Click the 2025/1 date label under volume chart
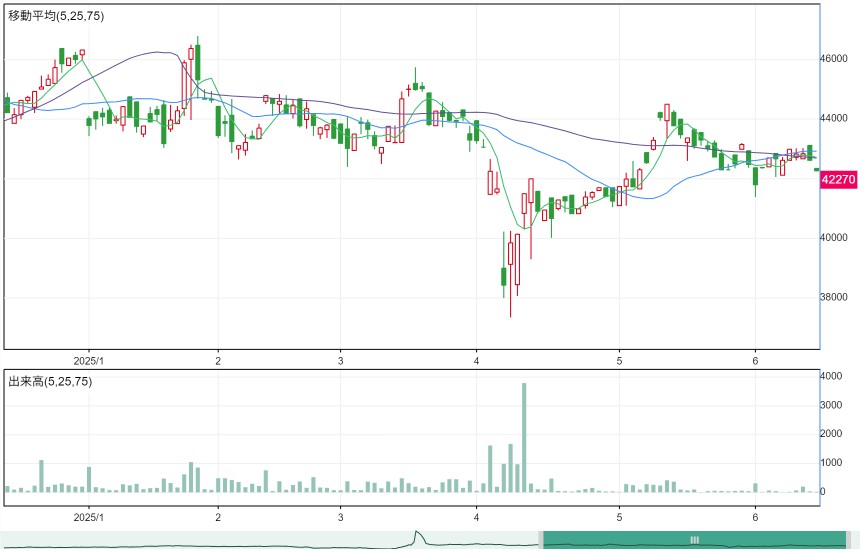864x553 pixels. pyautogui.click(x=89, y=517)
